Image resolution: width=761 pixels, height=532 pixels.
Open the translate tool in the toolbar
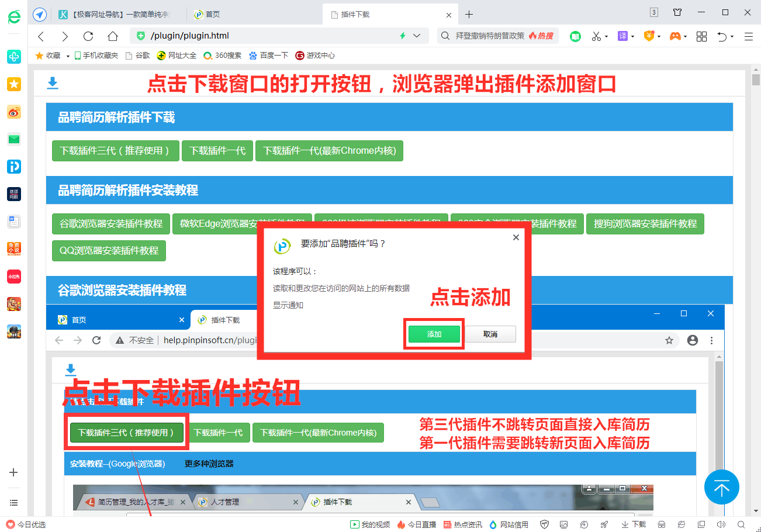click(x=622, y=36)
